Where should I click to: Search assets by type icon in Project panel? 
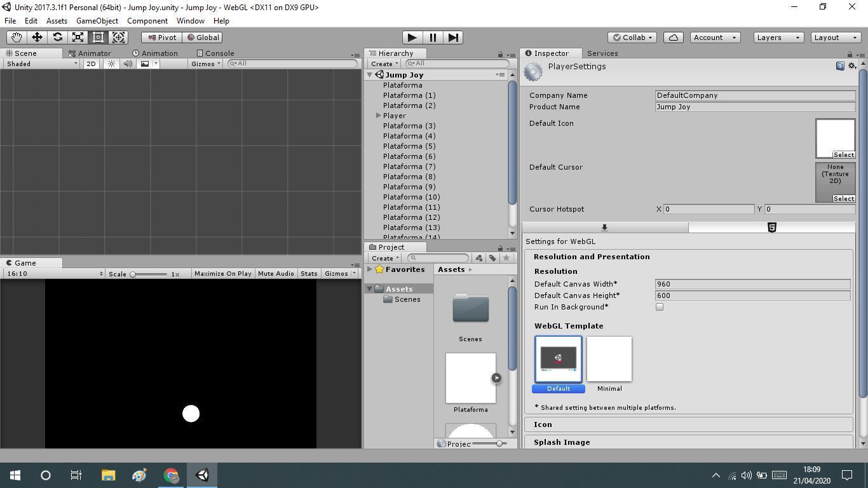point(479,258)
